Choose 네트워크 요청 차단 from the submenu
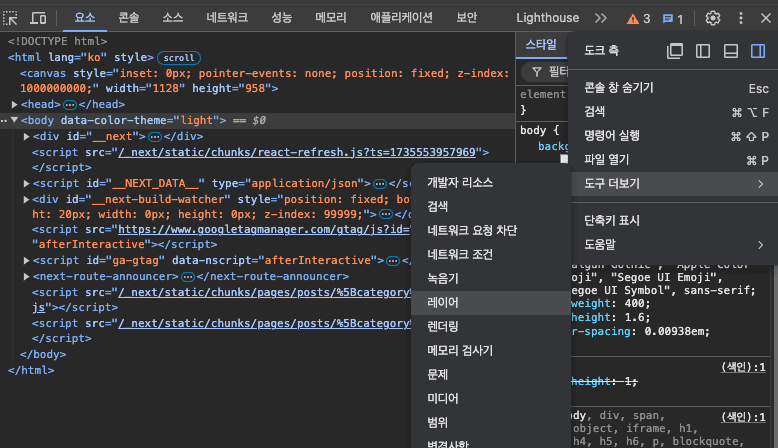 [491, 230]
